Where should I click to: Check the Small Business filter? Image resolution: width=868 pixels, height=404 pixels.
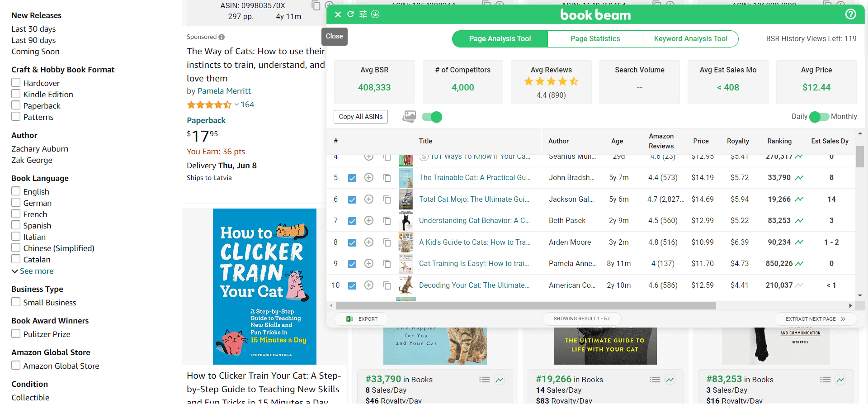pos(16,302)
